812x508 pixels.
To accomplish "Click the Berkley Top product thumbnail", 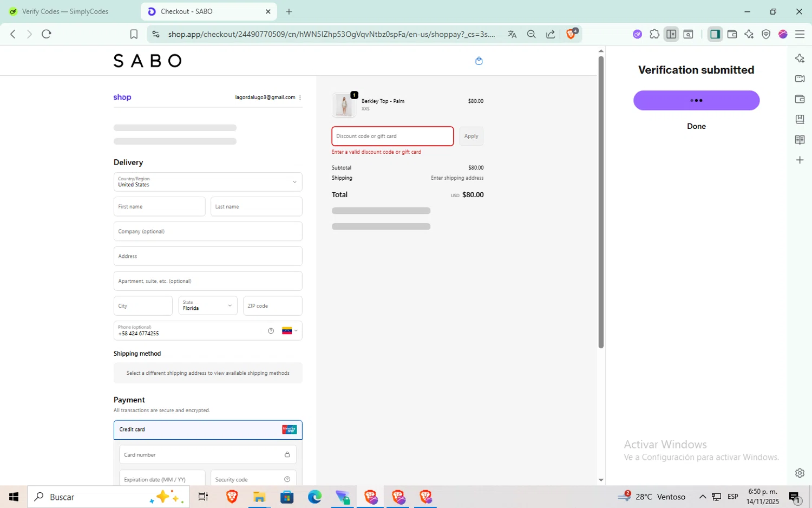I will (344, 105).
